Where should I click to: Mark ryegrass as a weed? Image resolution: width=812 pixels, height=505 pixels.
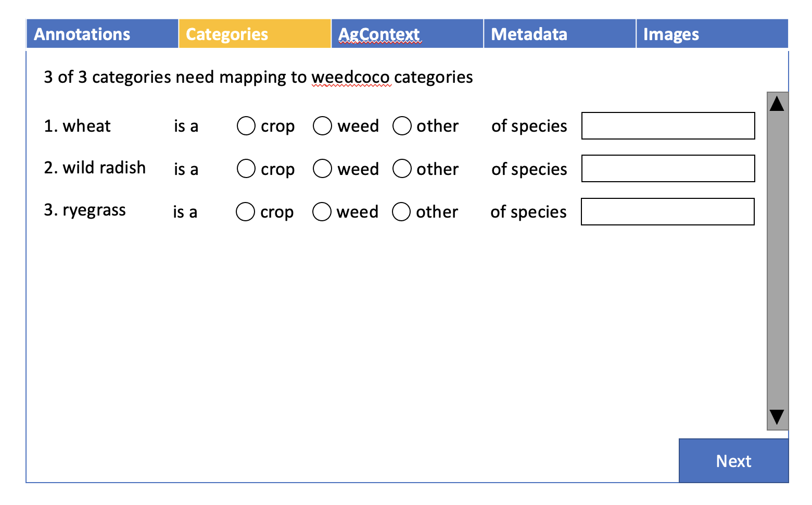click(x=321, y=211)
